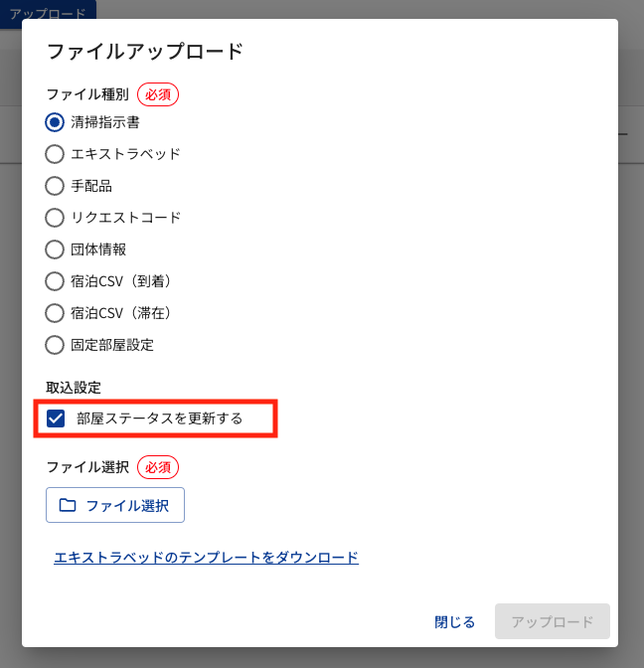Uncheck the 部屋ステータスを更新する checkbox
Viewport: 644px width, 668px height.
tap(57, 418)
